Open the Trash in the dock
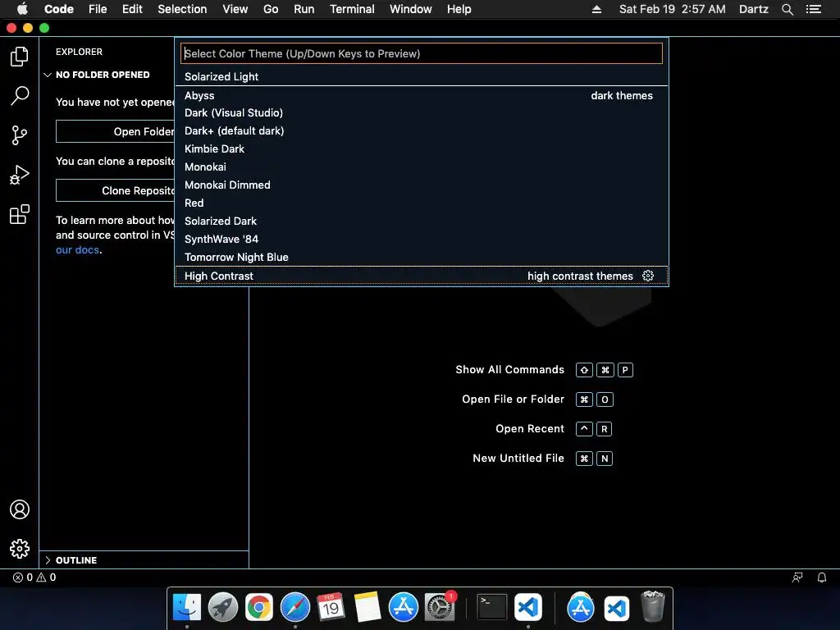840x630 pixels. click(x=652, y=608)
